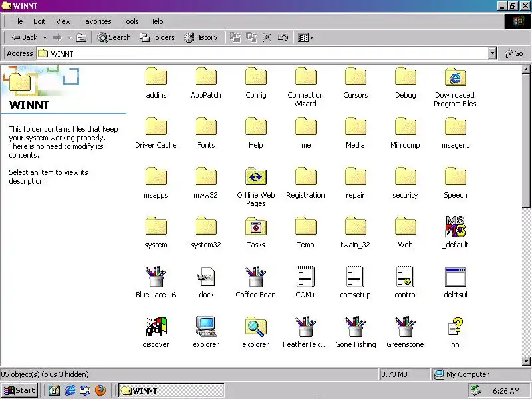The width and height of the screenshot is (532, 399).
Task: Click the Forward arrow button
Action: [57, 37]
